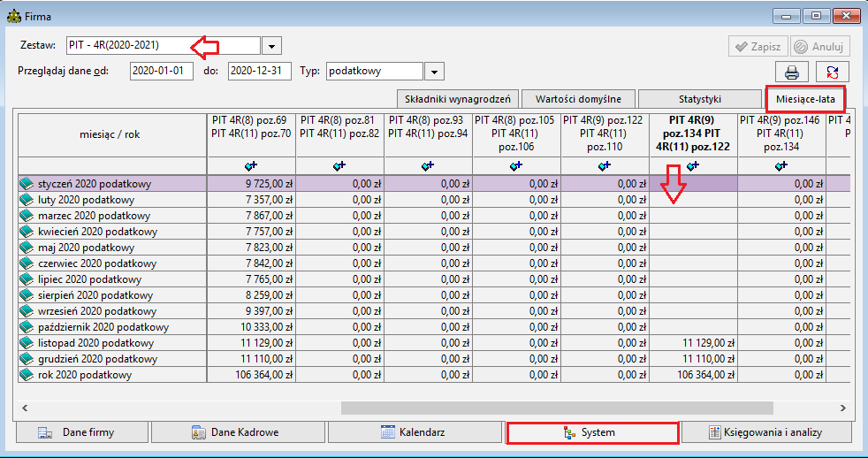Select the listopad 2020 podatkowy row

pyautogui.click(x=434, y=343)
